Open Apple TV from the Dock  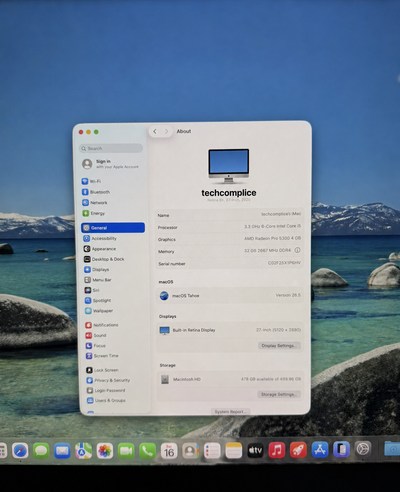[x=255, y=450]
